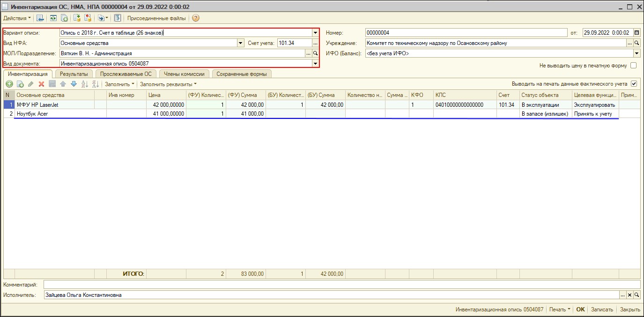Viewport: 644px width, 317px height.
Task: Click the OK button
Action: [580, 310]
